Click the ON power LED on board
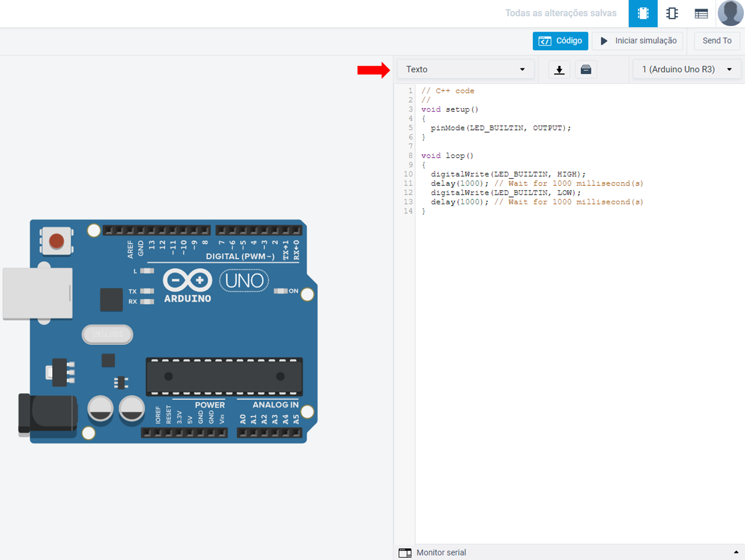This screenshot has width=745, height=560. (281, 291)
